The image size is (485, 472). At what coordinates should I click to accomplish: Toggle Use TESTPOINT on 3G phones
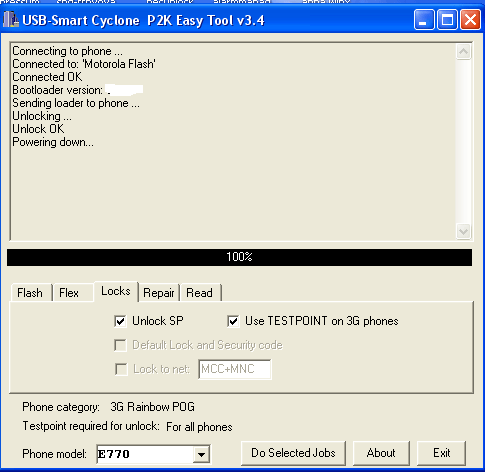coord(233,321)
